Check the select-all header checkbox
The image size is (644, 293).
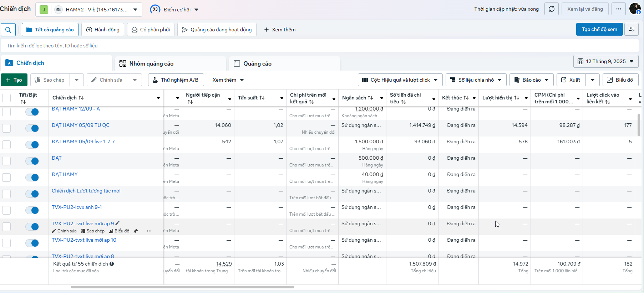point(6,98)
